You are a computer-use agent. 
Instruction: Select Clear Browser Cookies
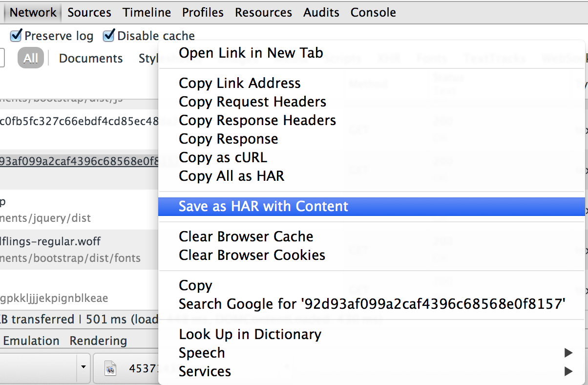pyautogui.click(x=252, y=255)
